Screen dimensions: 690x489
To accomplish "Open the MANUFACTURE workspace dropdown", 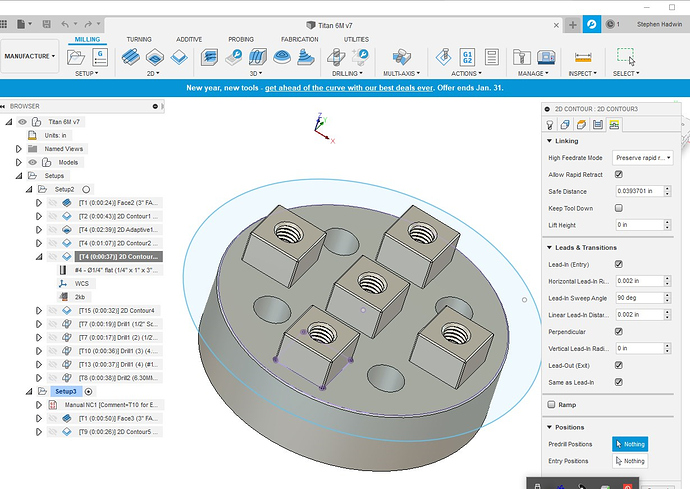I will click(29, 56).
